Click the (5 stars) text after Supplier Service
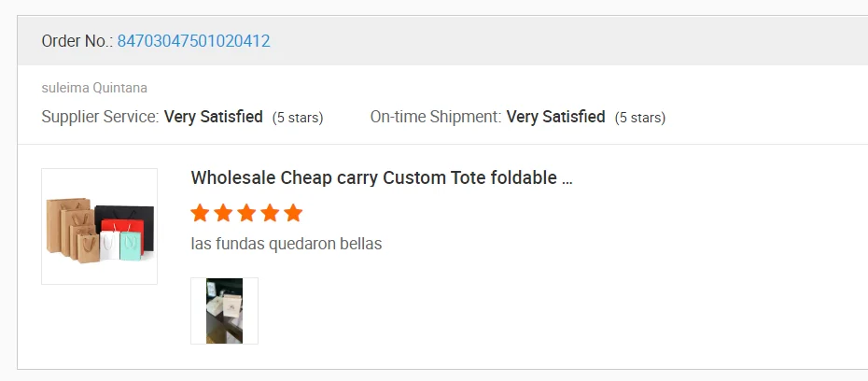 click(x=298, y=118)
